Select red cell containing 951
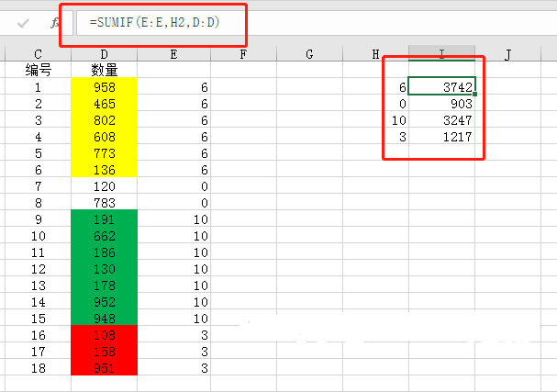 (x=104, y=367)
